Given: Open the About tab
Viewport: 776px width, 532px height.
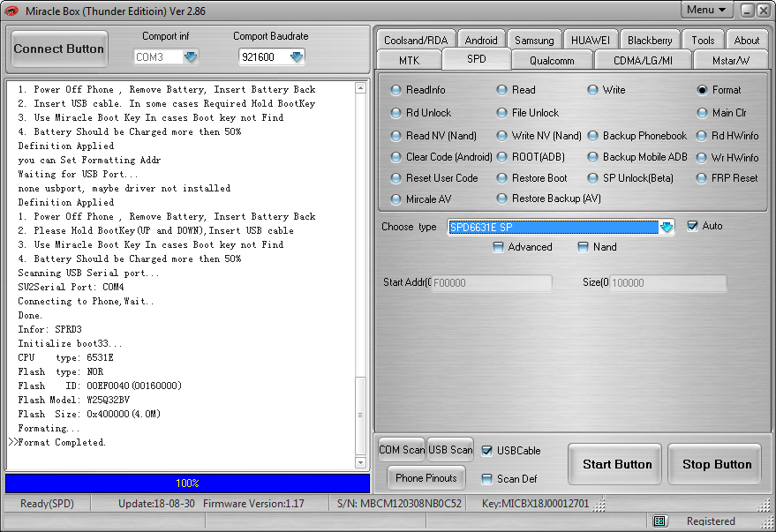Looking at the screenshot, I should (746, 40).
